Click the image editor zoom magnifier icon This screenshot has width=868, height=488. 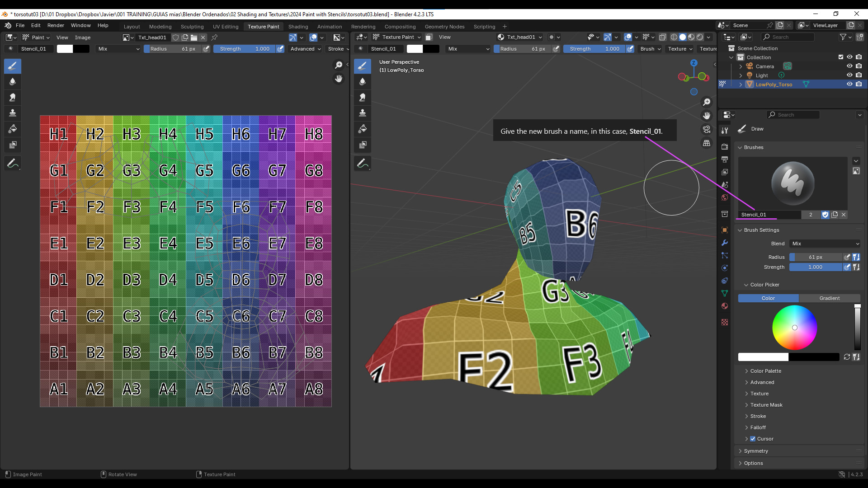point(339,66)
